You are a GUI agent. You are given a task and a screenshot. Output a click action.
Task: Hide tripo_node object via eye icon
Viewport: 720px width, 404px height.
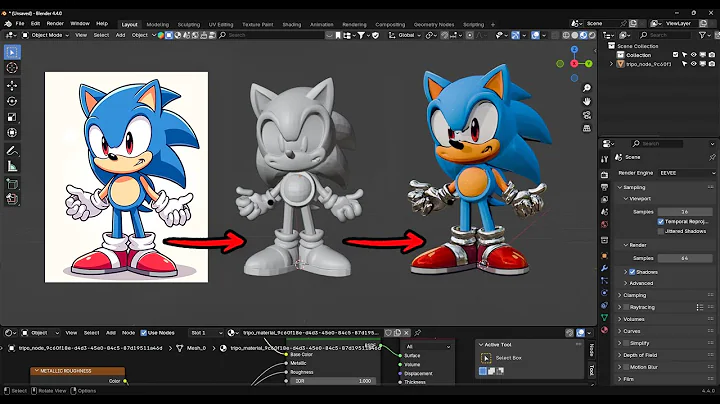[x=693, y=64]
